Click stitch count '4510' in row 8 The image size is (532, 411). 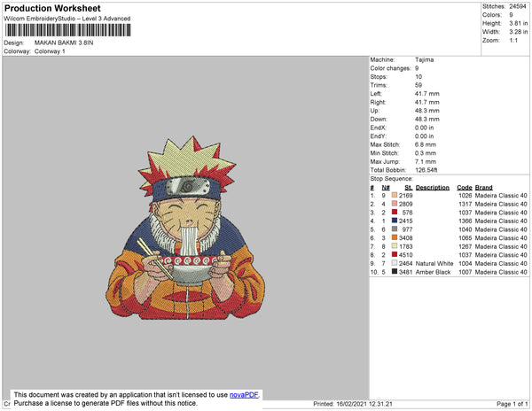[406, 255]
